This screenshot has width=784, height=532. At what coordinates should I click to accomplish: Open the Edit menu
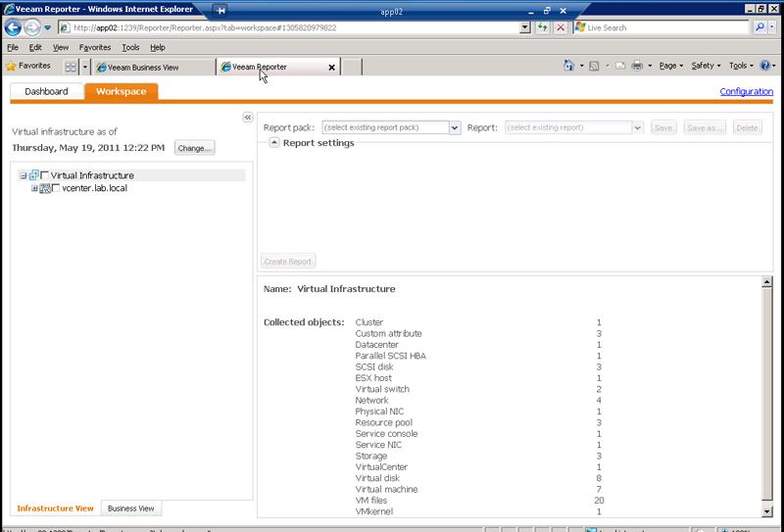coord(35,47)
